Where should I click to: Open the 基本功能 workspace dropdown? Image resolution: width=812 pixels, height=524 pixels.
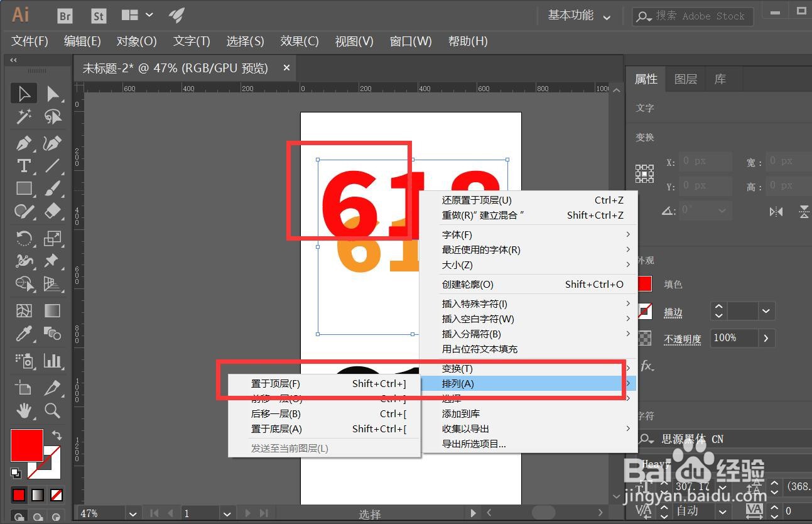pyautogui.click(x=578, y=15)
